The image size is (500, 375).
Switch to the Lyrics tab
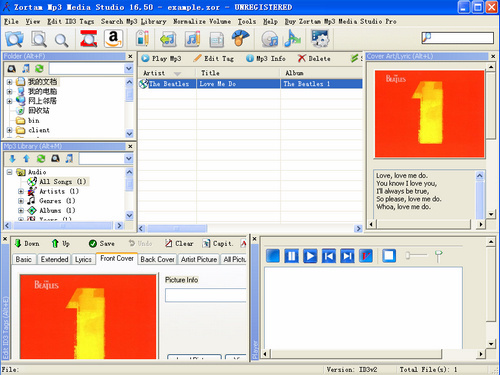[x=83, y=259]
